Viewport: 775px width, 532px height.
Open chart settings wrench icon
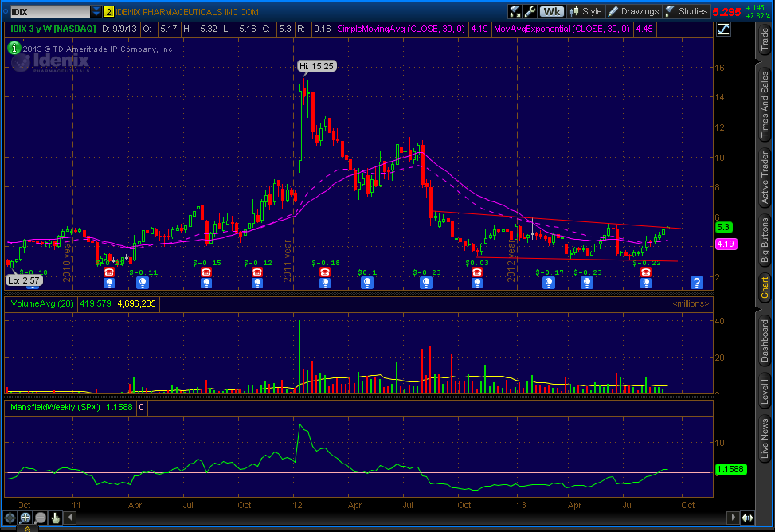(x=530, y=11)
